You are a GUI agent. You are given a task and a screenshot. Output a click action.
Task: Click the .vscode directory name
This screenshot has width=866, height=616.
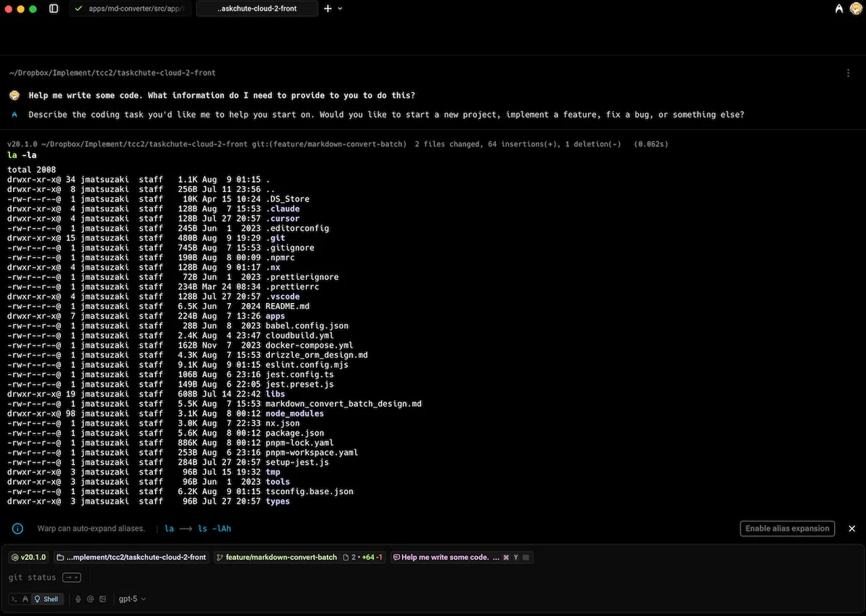(282, 296)
